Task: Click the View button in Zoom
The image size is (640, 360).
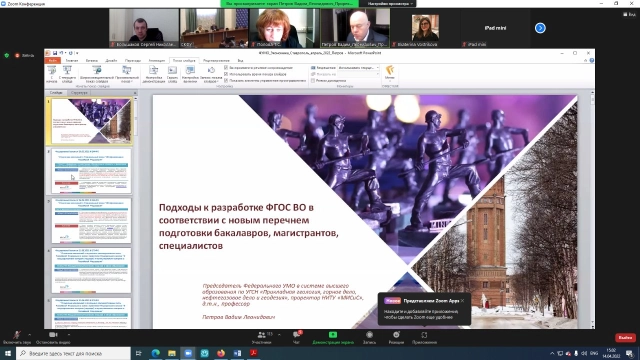Action: (x=629, y=14)
